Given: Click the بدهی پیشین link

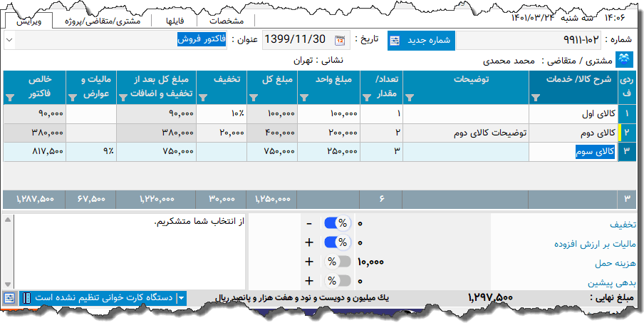Looking at the screenshot, I should 613,283.
